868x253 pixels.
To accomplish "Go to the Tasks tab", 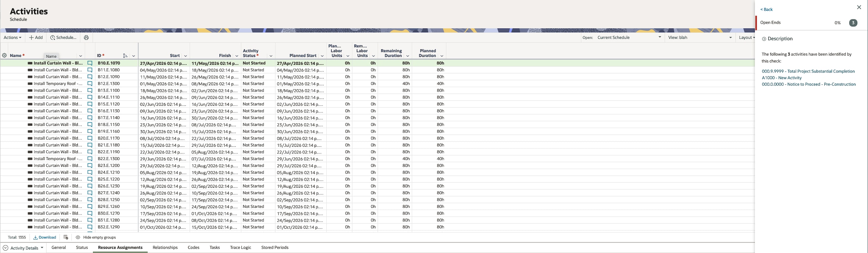I will (215, 247).
